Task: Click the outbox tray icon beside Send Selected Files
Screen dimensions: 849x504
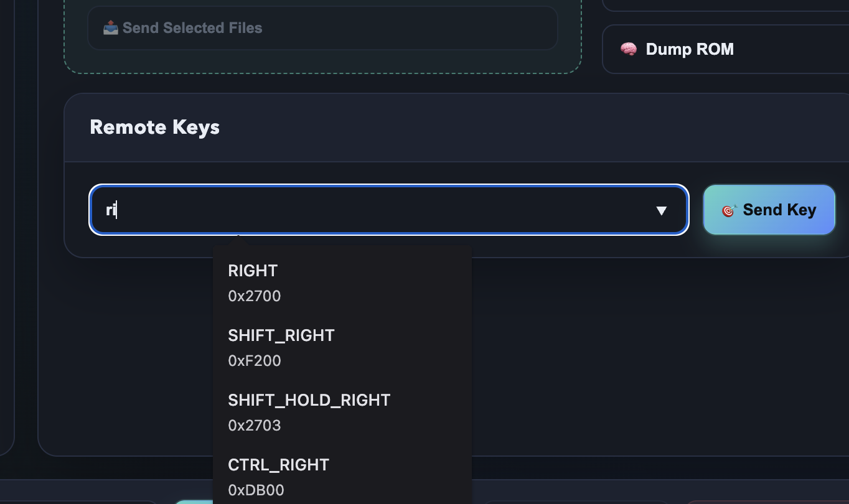Action: pos(110,28)
